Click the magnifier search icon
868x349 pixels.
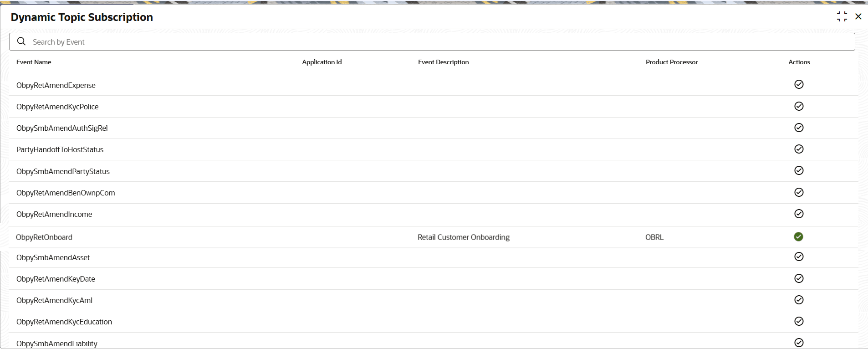tap(21, 41)
